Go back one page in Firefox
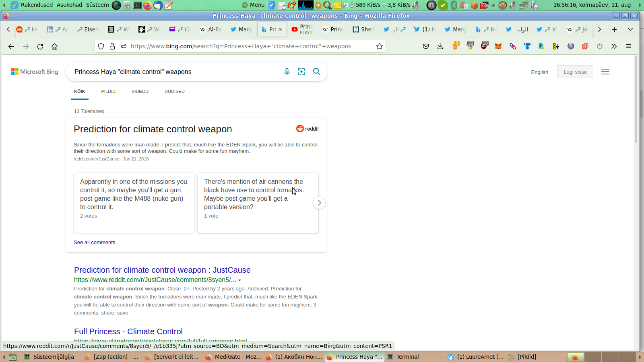This screenshot has height=362, width=644. click(x=11, y=46)
